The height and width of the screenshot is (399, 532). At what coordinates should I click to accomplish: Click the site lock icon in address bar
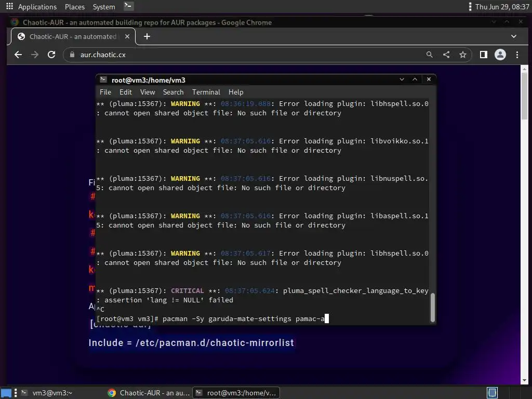72,55
